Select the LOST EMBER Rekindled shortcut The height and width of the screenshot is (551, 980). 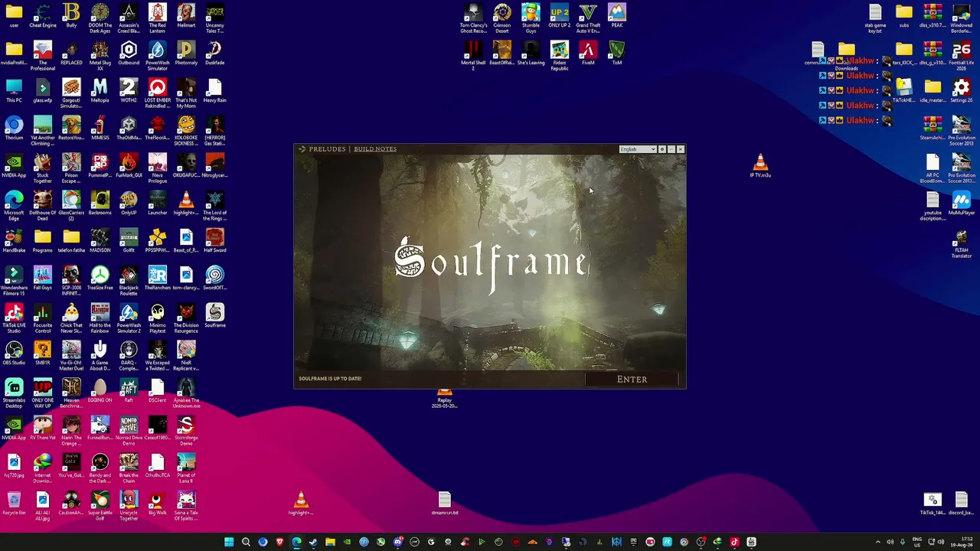point(158,93)
